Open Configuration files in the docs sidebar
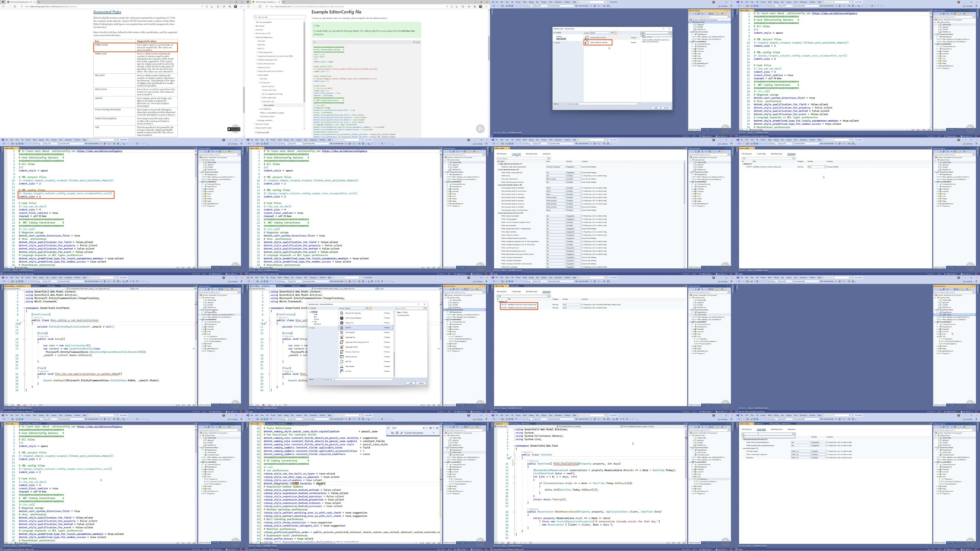 click(269, 90)
